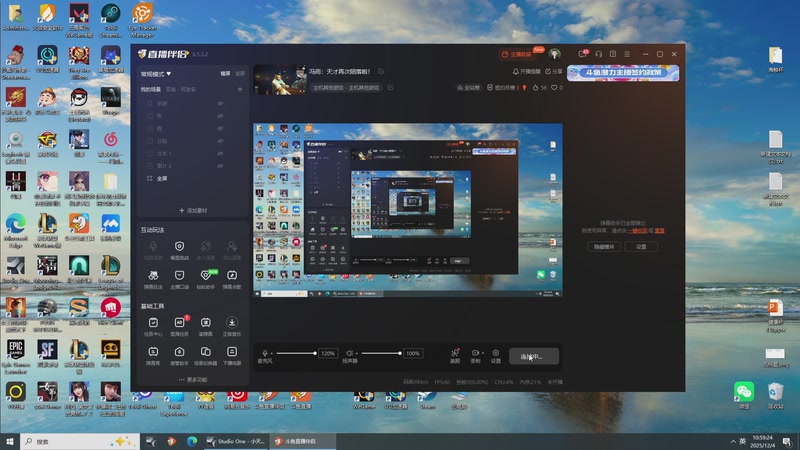Click 分享 share link
The height and width of the screenshot is (450, 800).
point(554,71)
